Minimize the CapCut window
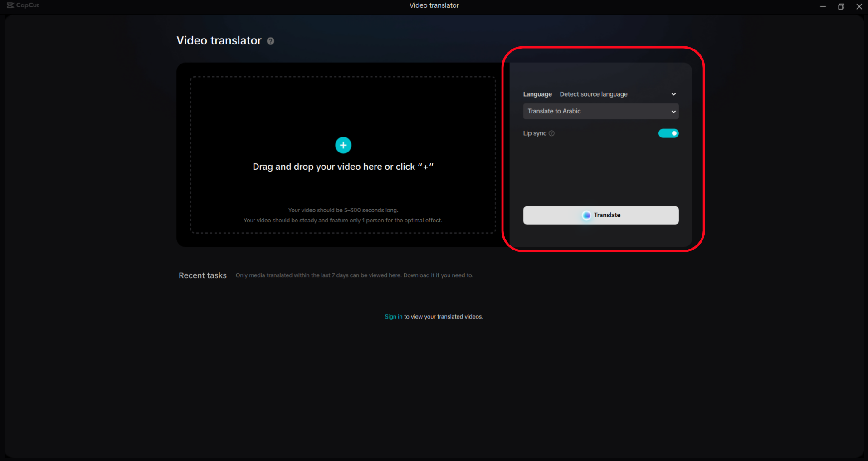Viewport: 868px width, 461px height. (822, 6)
